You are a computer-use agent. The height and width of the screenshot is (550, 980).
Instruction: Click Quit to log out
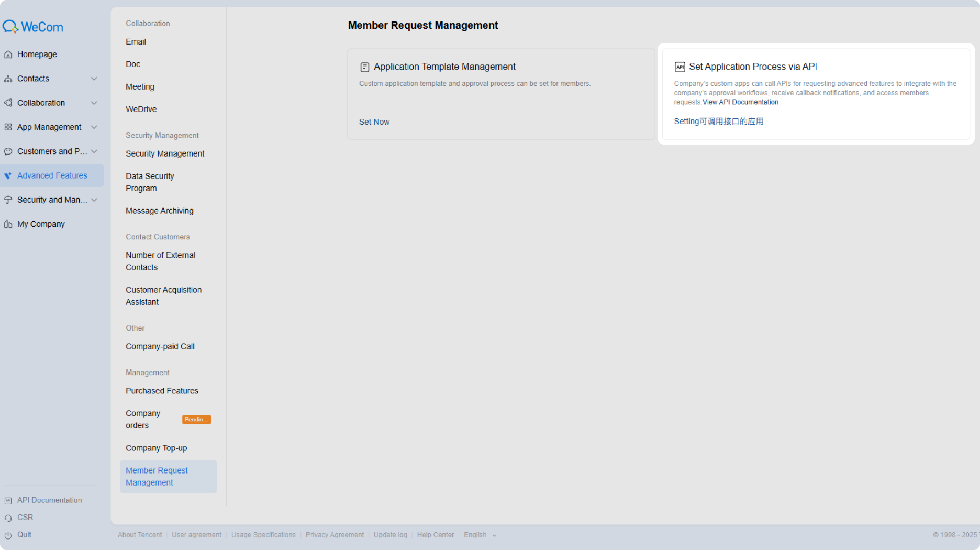pos(24,535)
